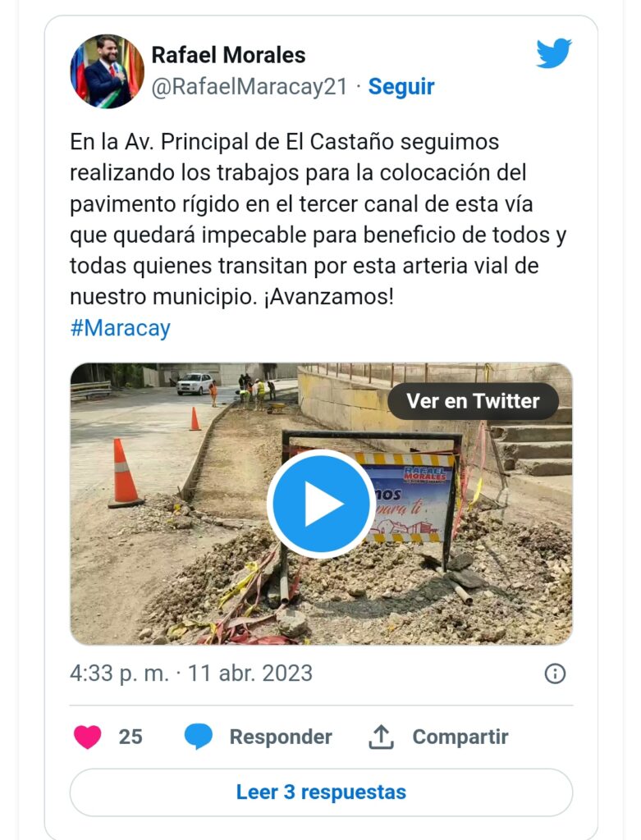
Task: Click the Rafael Morales display name
Action: click(228, 55)
